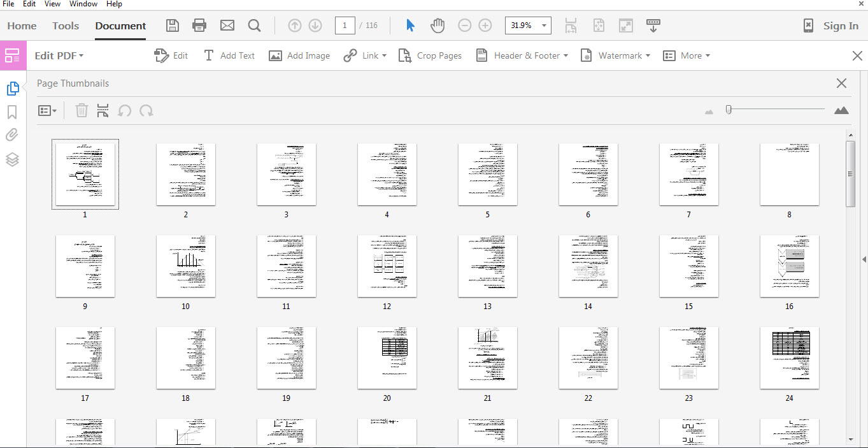Viewport: 868px width, 448px height.
Task: Close the Edit PDF toolbar
Action: click(857, 55)
